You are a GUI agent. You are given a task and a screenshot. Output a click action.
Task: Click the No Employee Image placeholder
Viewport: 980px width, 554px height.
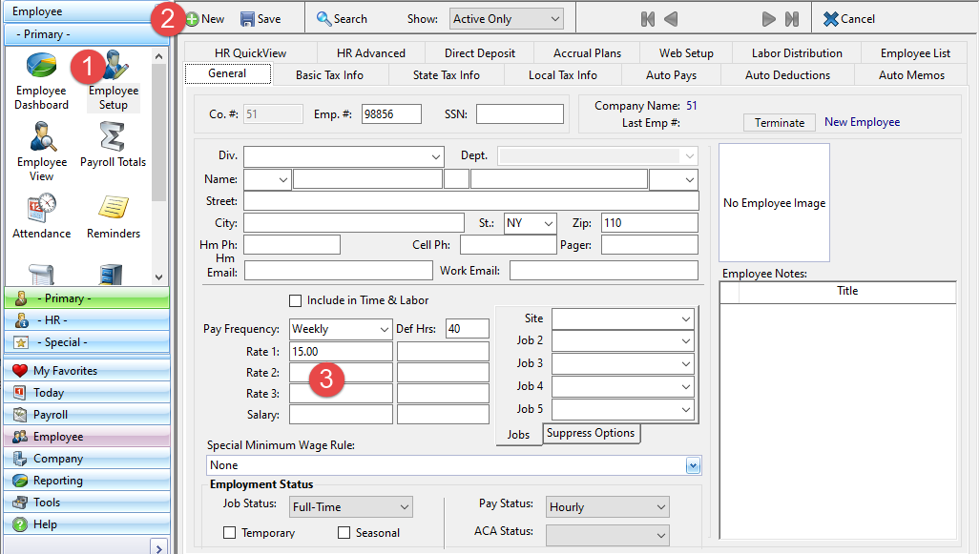(774, 202)
